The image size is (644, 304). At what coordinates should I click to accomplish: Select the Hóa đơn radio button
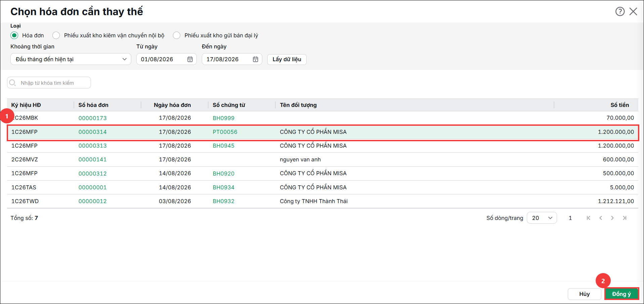point(14,35)
